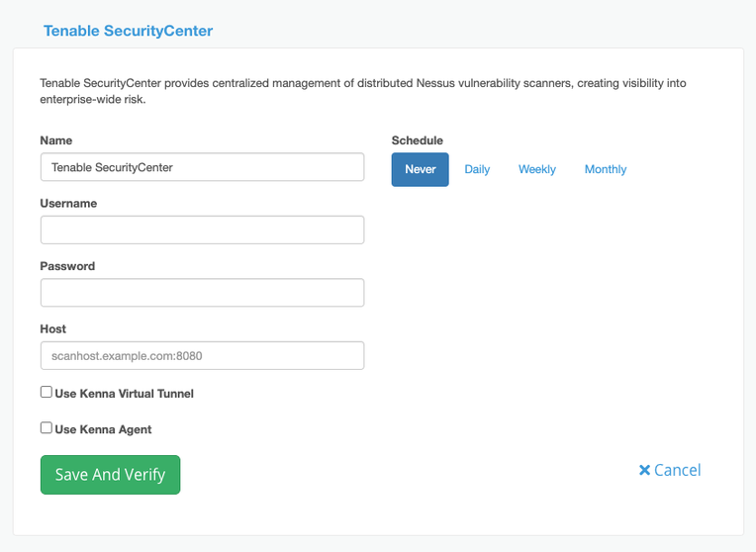Image resolution: width=756 pixels, height=552 pixels.
Task: Tick the Use Kenna Agent checkbox
Action: [47, 427]
